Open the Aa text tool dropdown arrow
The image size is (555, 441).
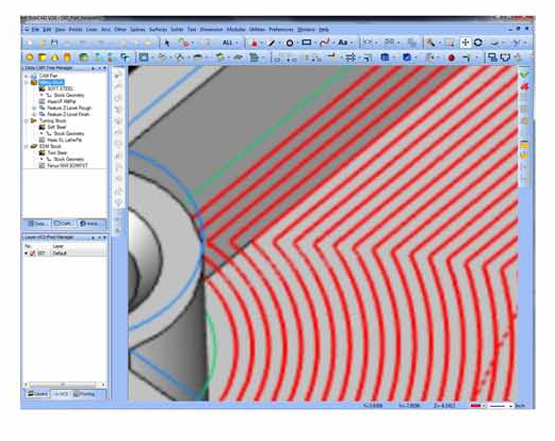coord(351,43)
